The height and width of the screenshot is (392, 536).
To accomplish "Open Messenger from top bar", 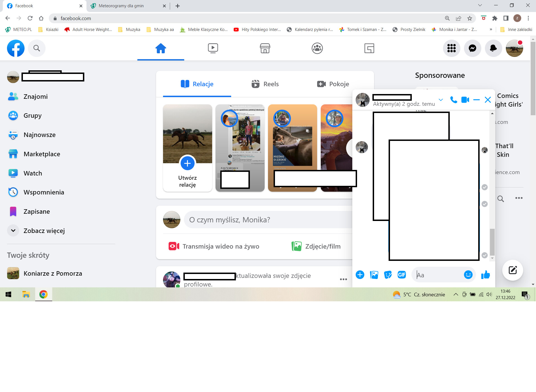I will coord(472,48).
